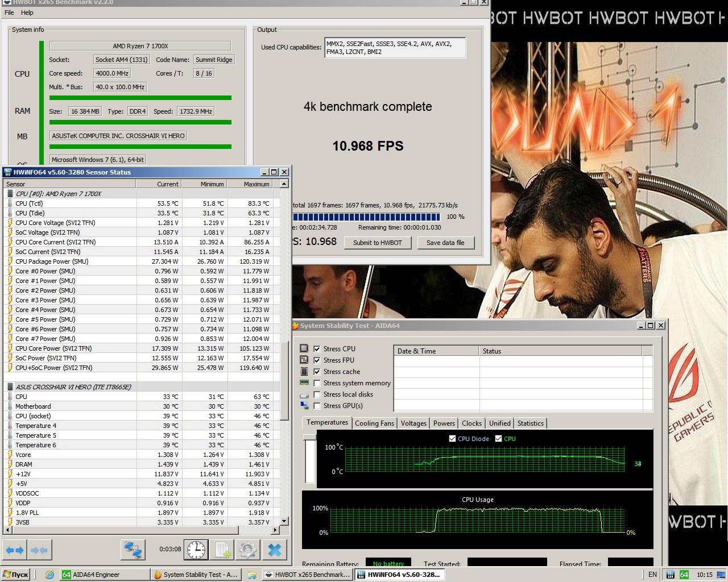Viewport: 728px width, 582px height.
Task: Click the CPU chip icon in the AMD Ryzen 7 1700X header row
Action: click(x=10, y=194)
